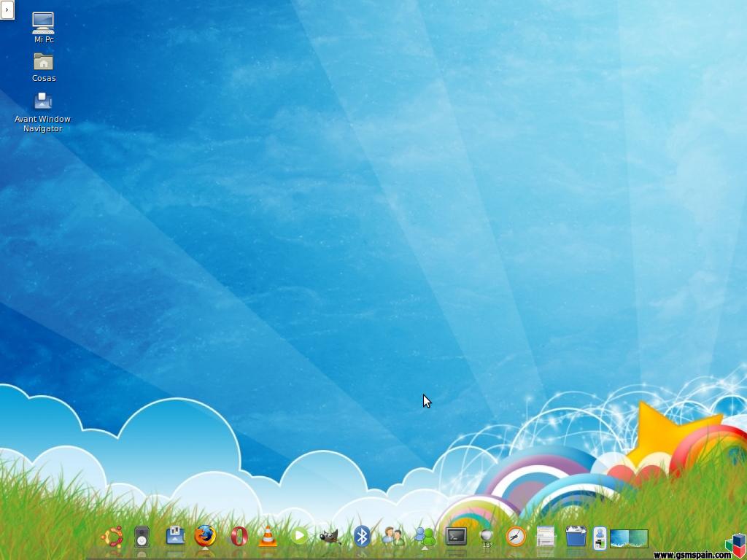Open VLC media player from the dock
This screenshot has height=560, width=747.
pyautogui.click(x=268, y=536)
